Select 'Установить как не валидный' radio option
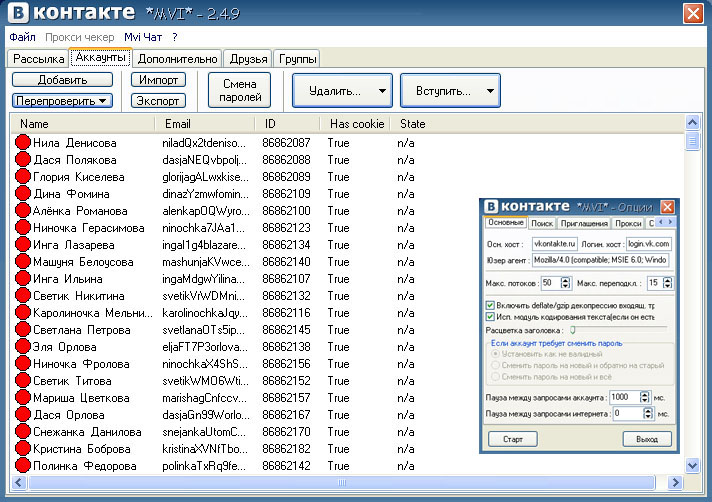Viewport: 712px width, 502px height. tap(495, 354)
